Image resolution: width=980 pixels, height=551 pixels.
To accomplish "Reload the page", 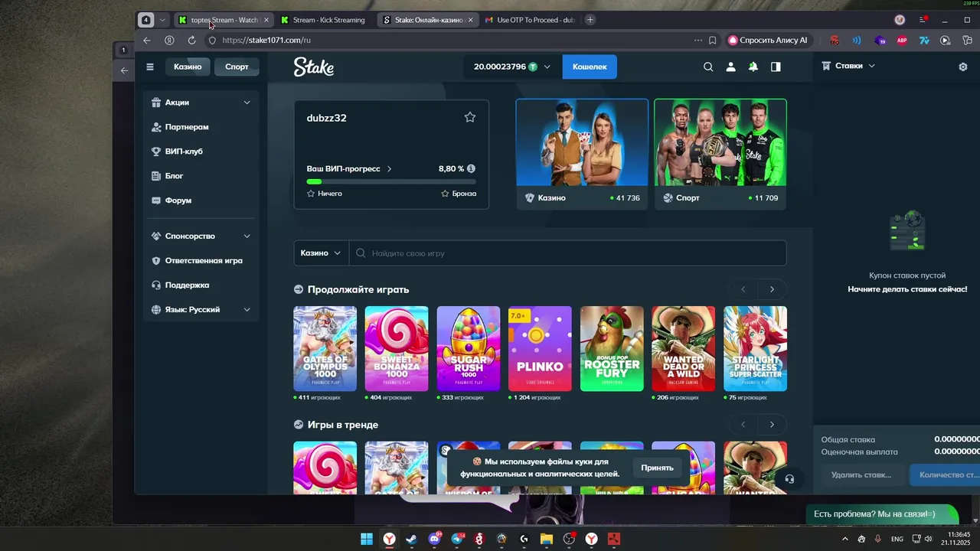I will pyautogui.click(x=191, y=40).
